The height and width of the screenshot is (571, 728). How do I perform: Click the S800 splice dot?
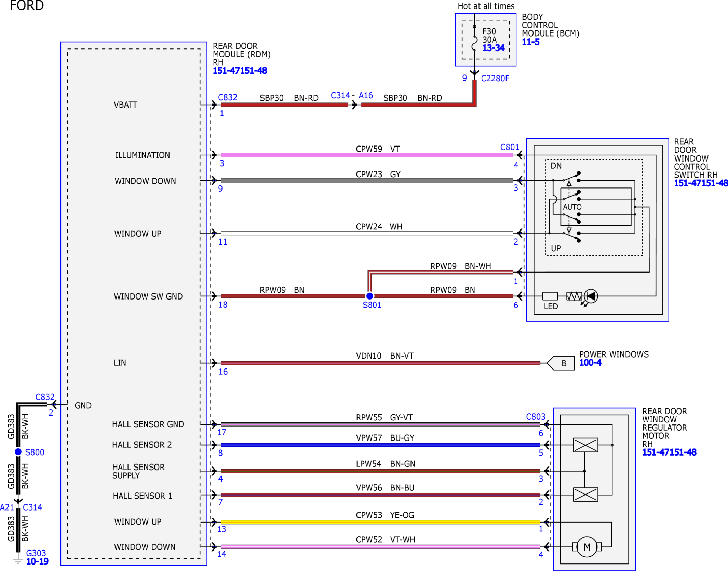[x=18, y=452]
